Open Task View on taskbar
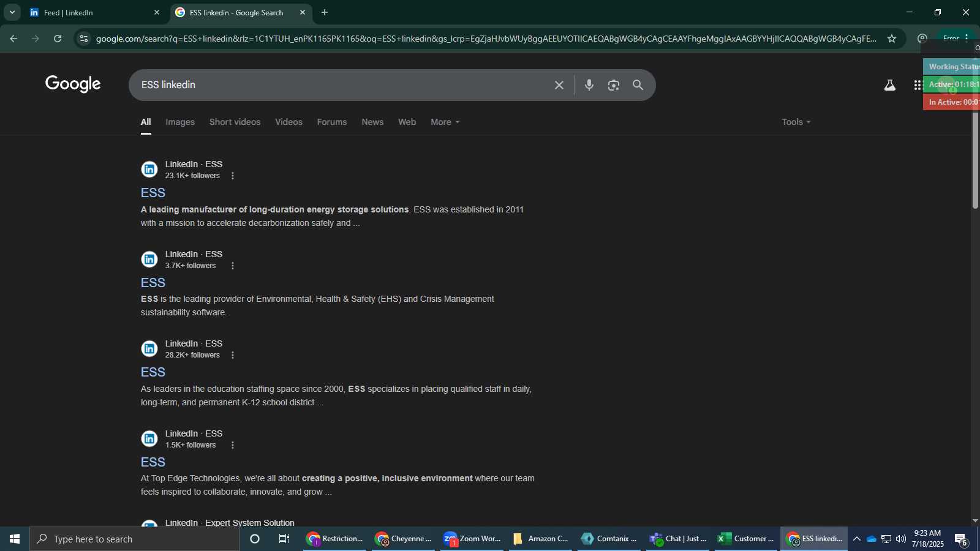The height and width of the screenshot is (551, 980). click(284, 539)
